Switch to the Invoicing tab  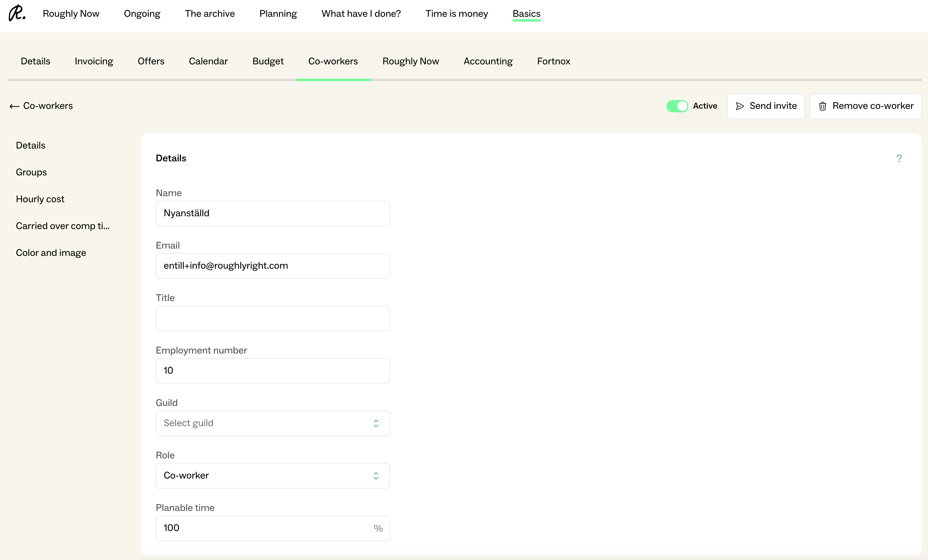(x=94, y=61)
